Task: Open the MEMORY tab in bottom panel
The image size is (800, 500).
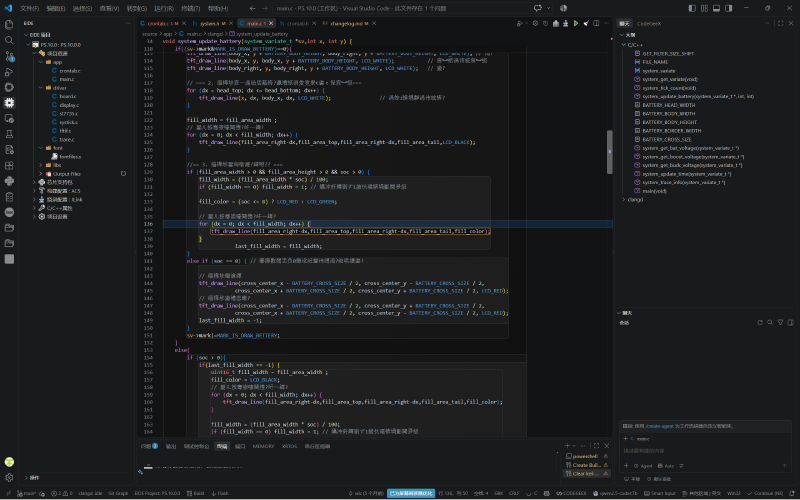Action: 263,446
